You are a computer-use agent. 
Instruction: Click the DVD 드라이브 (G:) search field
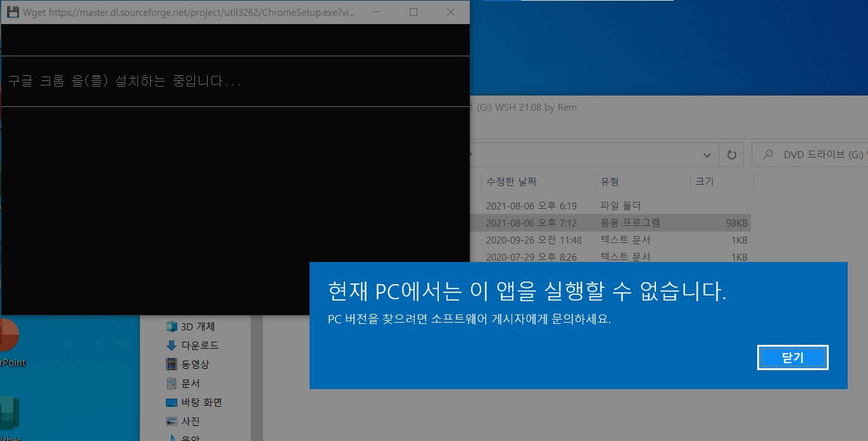click(810, 155)
